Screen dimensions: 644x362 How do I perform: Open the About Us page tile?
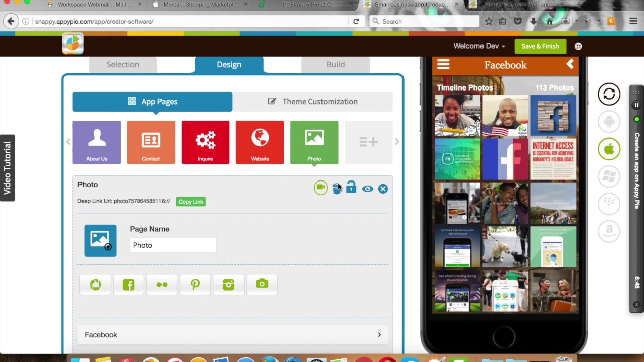pyautogui.click(x=97, y=142)
